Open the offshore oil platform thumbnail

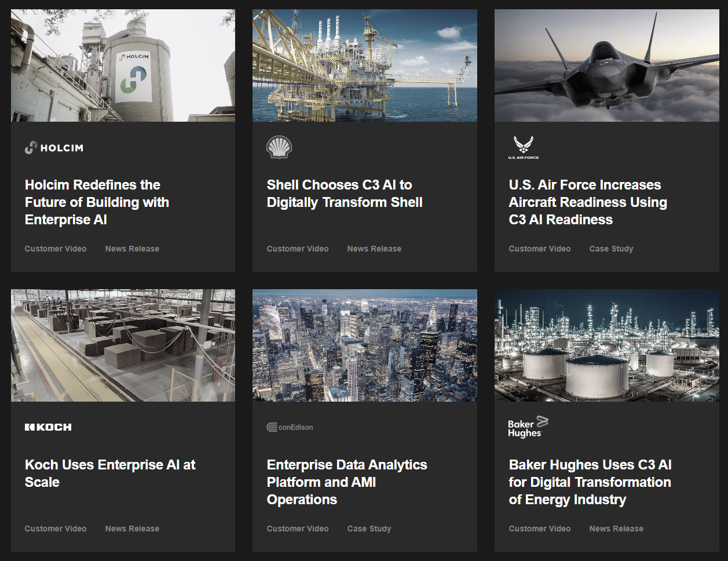pyautogui.click(x=365, y=65)
